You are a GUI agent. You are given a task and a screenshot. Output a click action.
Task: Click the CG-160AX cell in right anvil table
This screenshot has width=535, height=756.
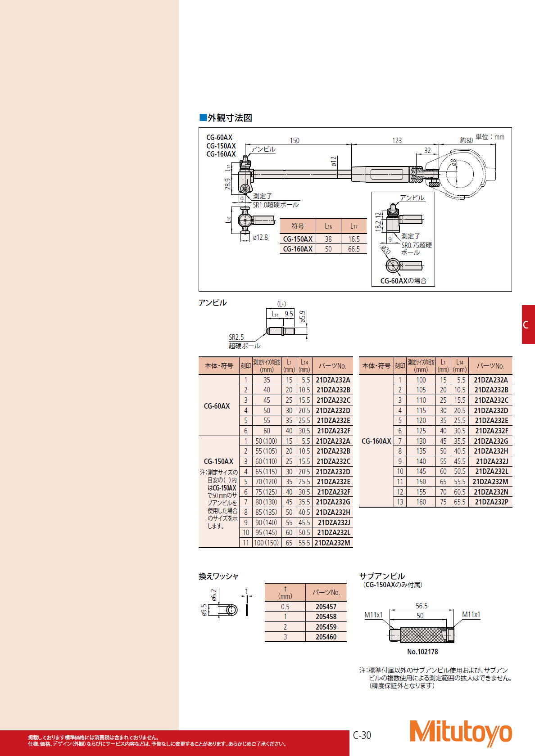376,441
